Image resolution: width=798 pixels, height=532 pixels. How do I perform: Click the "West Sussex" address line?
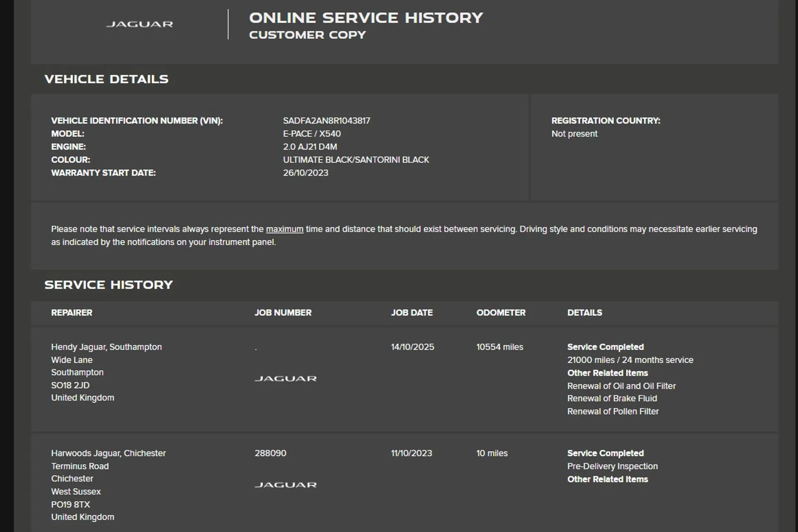[x=76, y=492]
